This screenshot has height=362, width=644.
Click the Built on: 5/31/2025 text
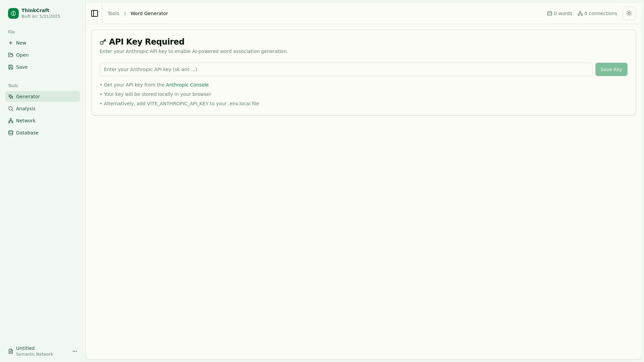(x=41, y=16)
